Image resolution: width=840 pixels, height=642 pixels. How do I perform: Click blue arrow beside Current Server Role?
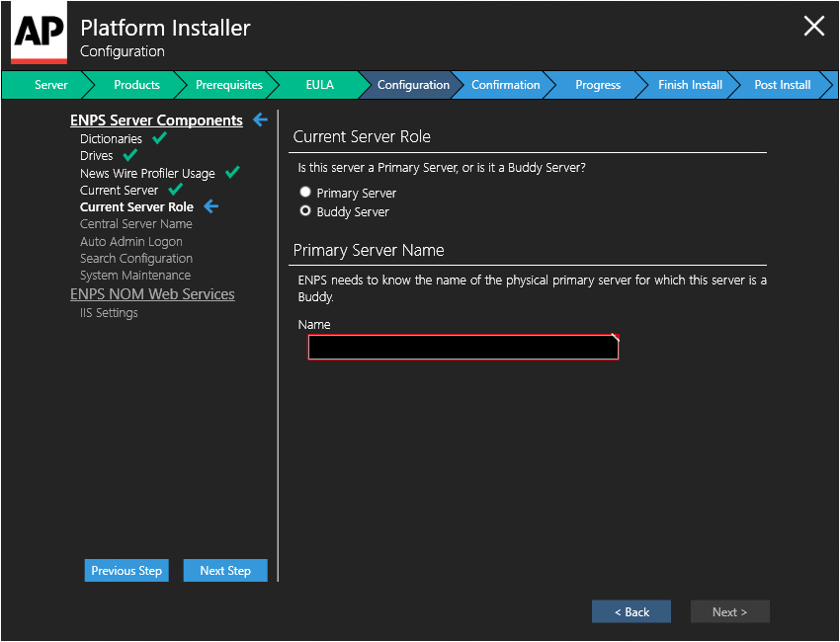click(x=211, y=206)
